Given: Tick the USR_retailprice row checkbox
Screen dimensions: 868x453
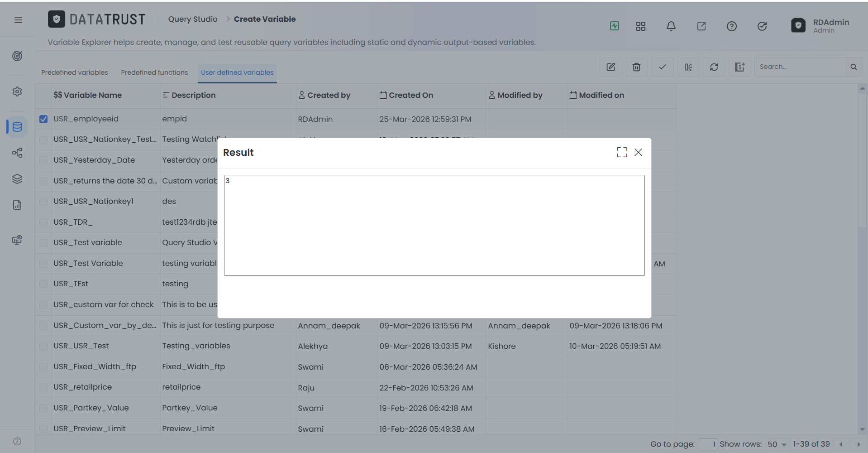Looking at the screenshot, I should tap(43, 387).
